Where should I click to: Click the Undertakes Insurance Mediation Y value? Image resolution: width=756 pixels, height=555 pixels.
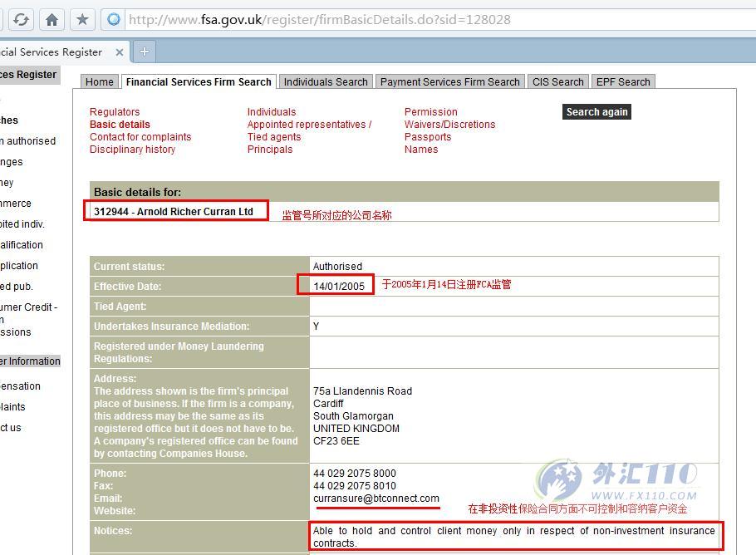[x=316, y=327]
